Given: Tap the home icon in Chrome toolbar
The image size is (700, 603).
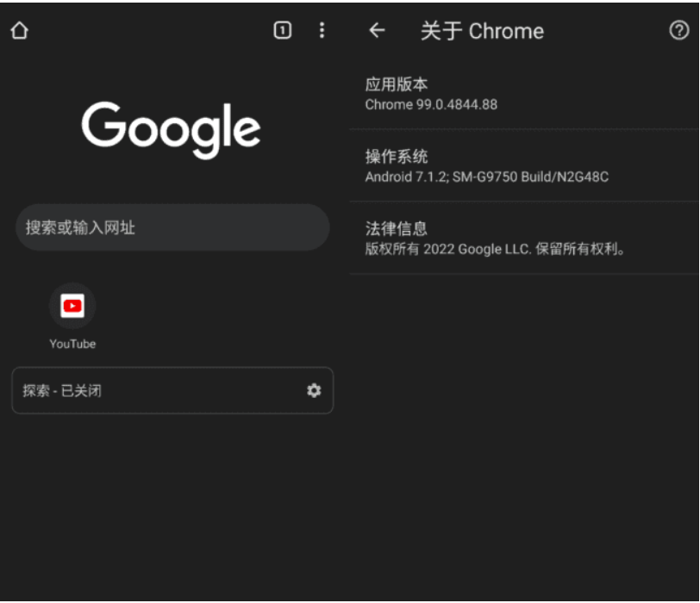Looking at the screenshot, I should pos(19,31).
